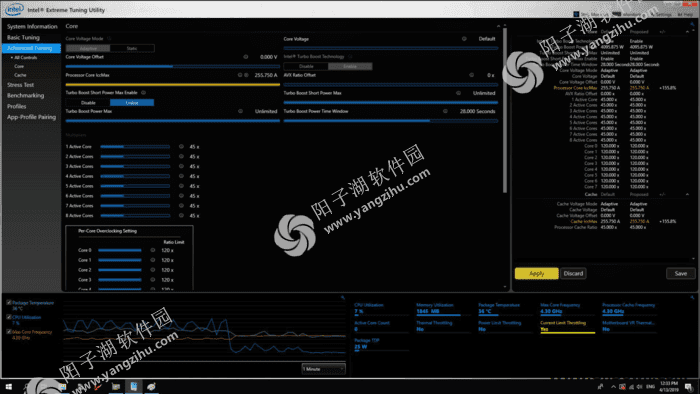700x394 pixels.
Task: Show info for Turbo Boost Power Time Window
Action: click(x=445, y=111)
